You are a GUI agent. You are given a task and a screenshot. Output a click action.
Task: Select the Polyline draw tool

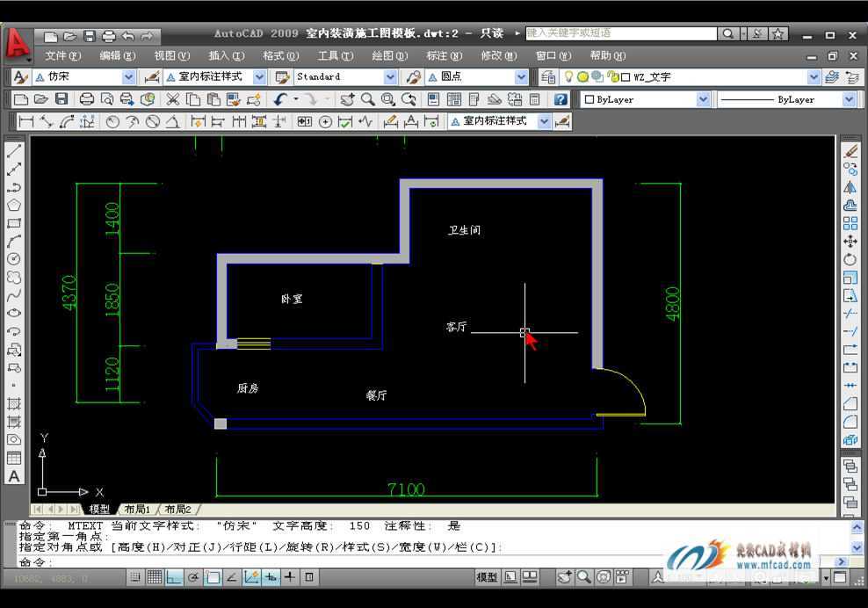tap(14, 186)
